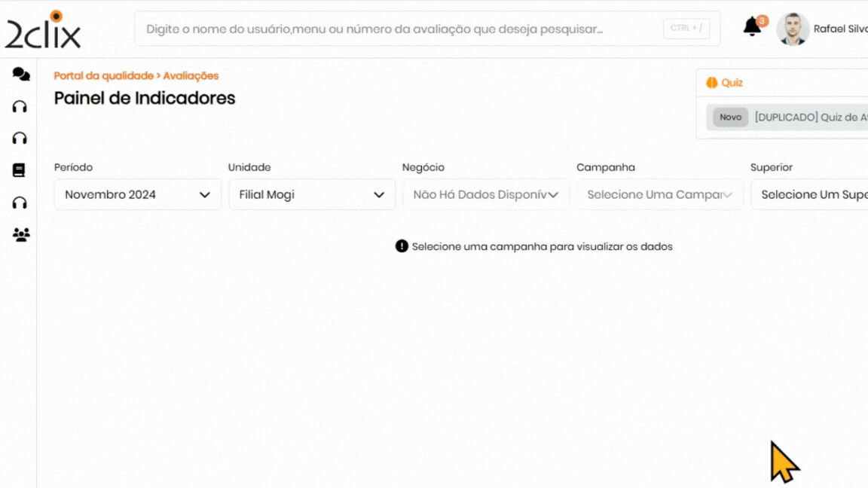Click the headset icon directly above book icon
Viewport: 868px width, 488px height.
point(20,138)
